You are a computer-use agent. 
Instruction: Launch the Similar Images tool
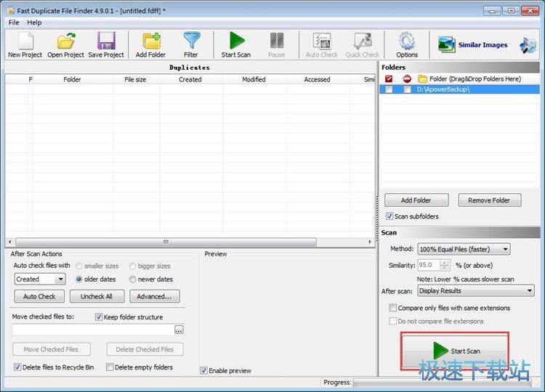coord(472,45)
